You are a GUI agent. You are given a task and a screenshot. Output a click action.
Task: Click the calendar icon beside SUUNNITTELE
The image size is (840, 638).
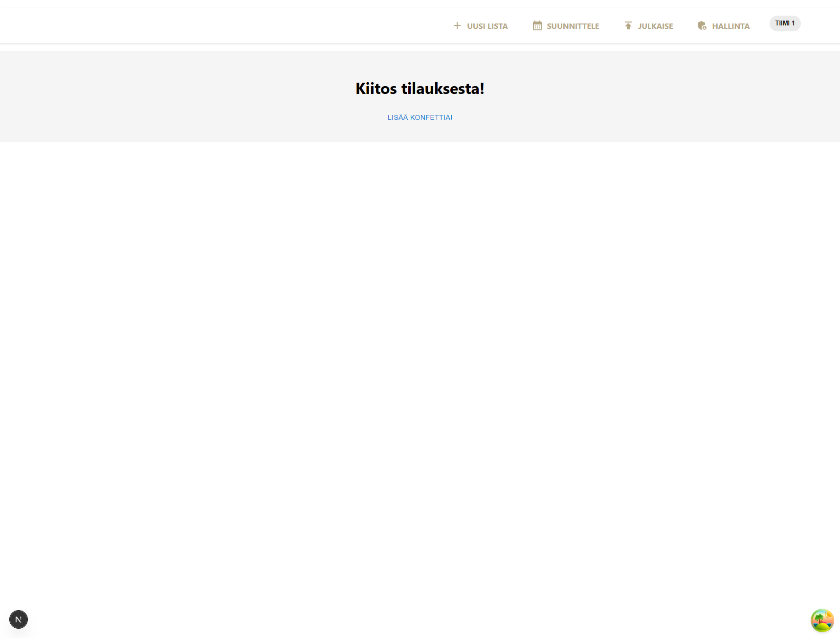[x=537, y=25]
